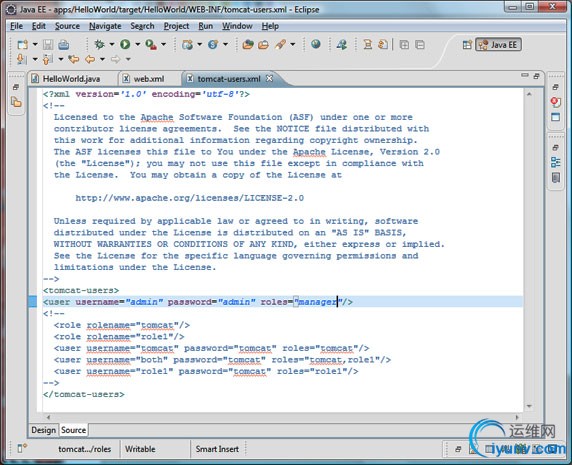
Task: Open the Edit menu
Action: click(38, 26)
